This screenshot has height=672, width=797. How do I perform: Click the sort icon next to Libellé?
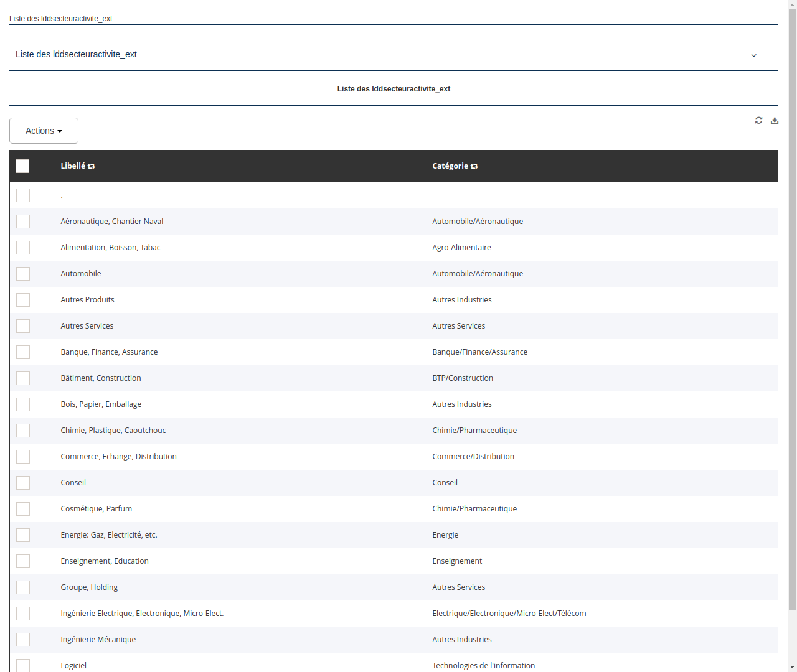(92, 166)
